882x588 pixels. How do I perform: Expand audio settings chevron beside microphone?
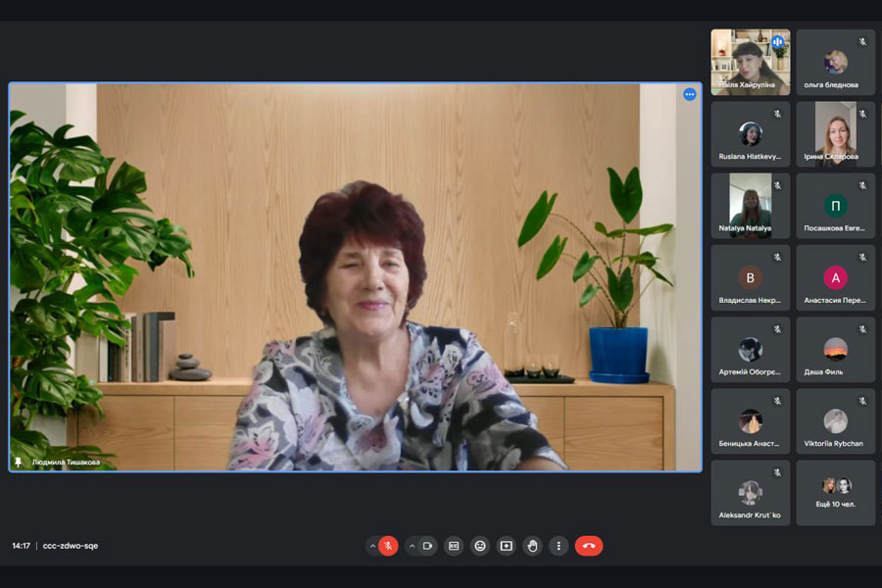click(x=372, y=546)
